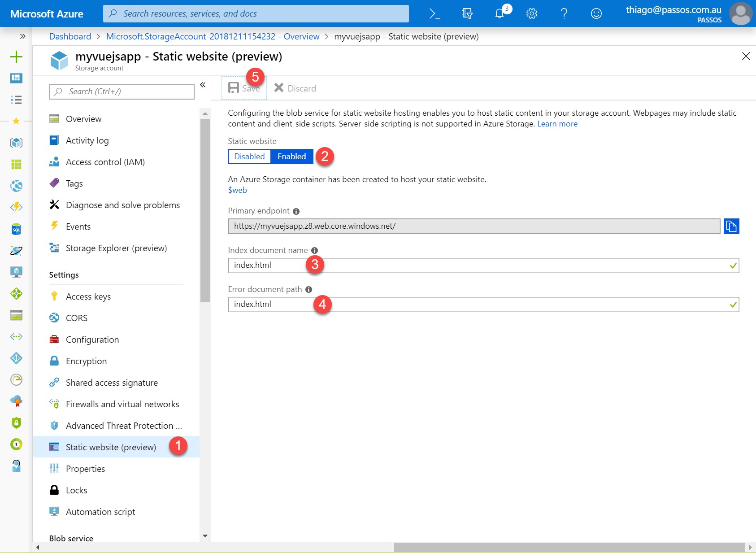756x553 pixels.
Task: Click Index document name field
Action: (x=483, y=266)
